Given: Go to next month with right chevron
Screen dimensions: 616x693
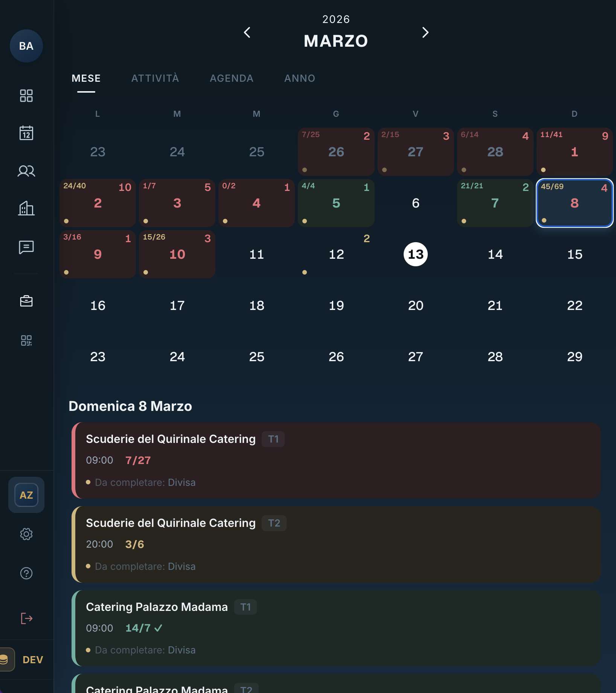Looking at the screenshot, I should [425, 33].
